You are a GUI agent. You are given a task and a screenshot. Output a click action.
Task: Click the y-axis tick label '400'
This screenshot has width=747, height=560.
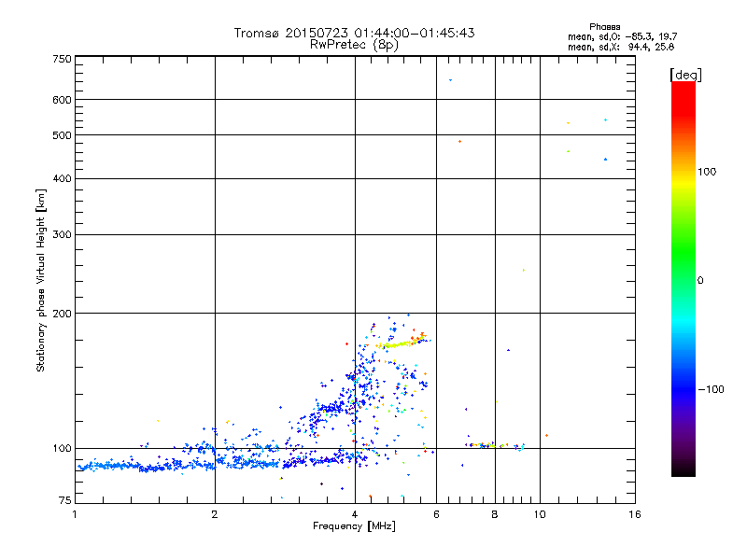click(x=62, y=179)
